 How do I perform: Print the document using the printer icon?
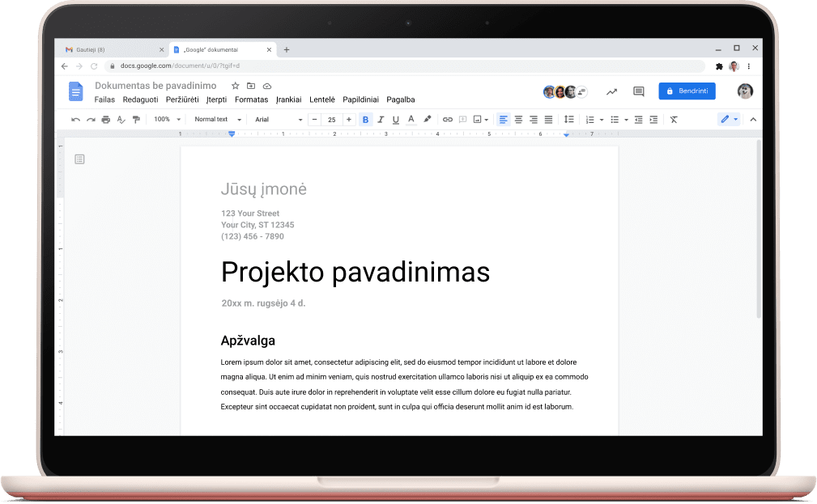pyautogui.click(x=105, y=120)
